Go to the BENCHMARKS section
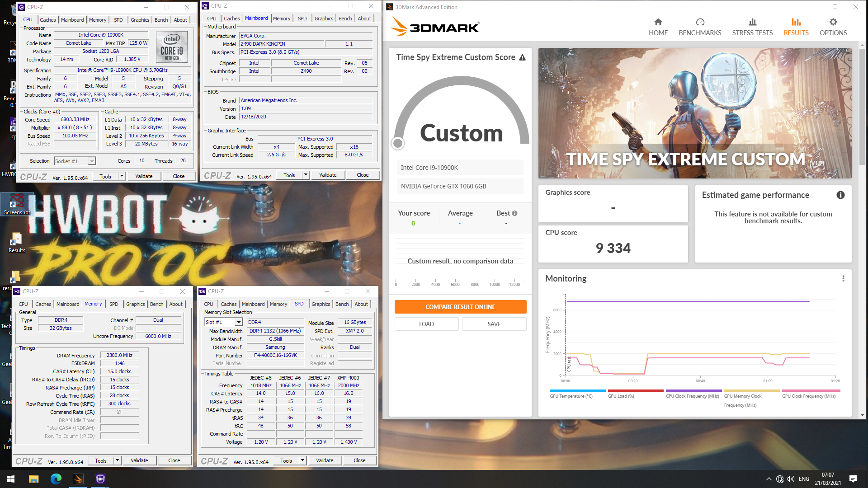Image resolution: width=868 pixels, height=488 pixels. [700, 27]
